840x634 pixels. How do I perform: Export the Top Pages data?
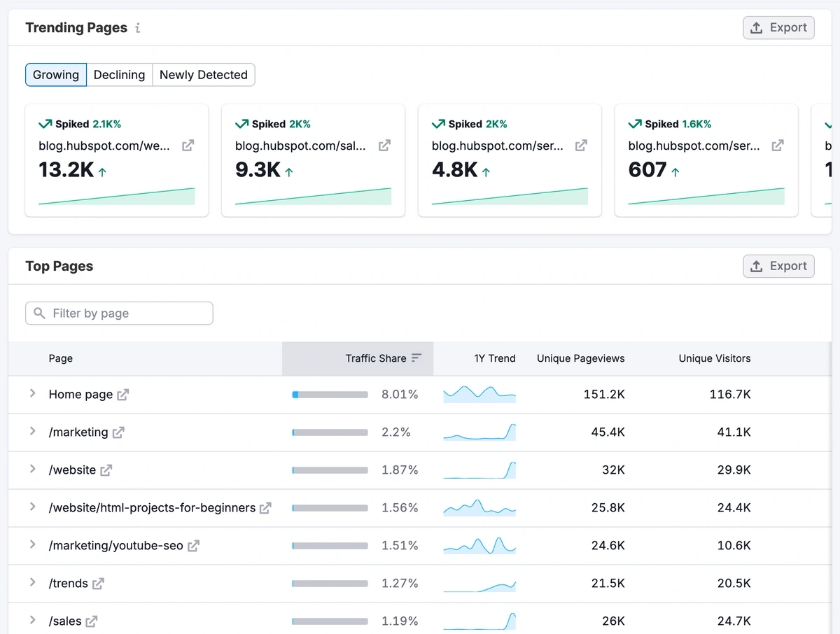[778, 266]
